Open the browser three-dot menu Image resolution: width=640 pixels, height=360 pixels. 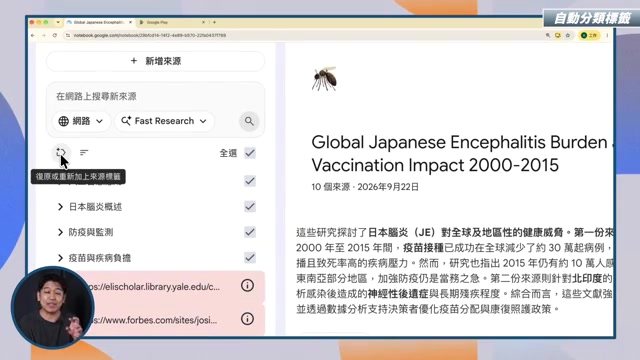pos(607,36)
